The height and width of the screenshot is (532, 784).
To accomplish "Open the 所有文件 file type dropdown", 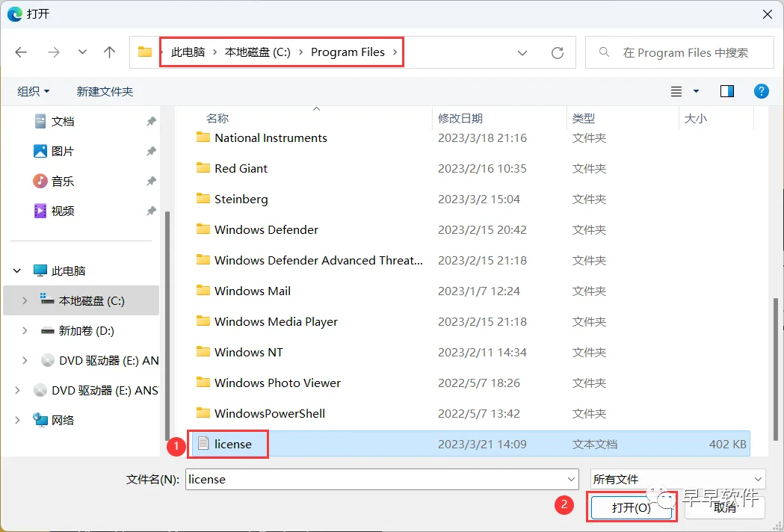I will coord(678,479).
